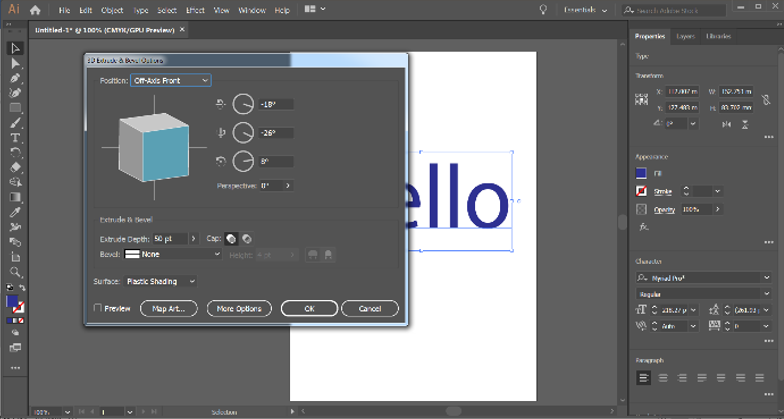Viewport: 784px width, 419px height.
Task: Select the align left paragraph button
Action: (644, 378)
